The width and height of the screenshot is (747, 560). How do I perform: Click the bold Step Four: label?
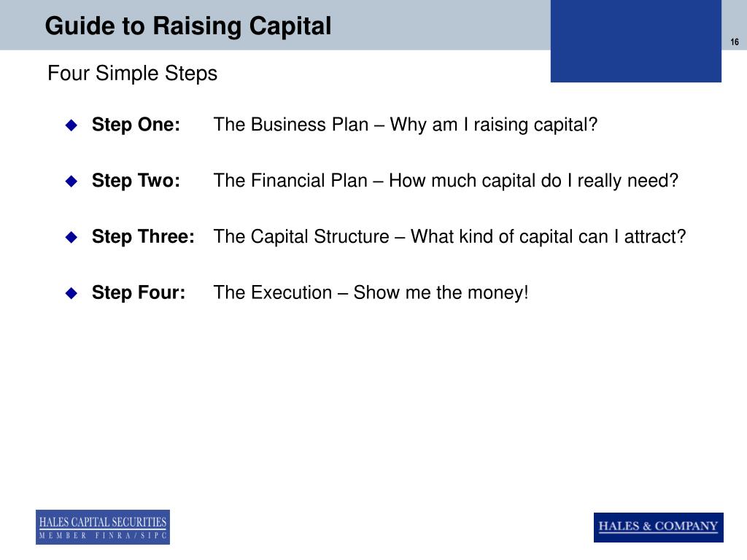[139, 292]
